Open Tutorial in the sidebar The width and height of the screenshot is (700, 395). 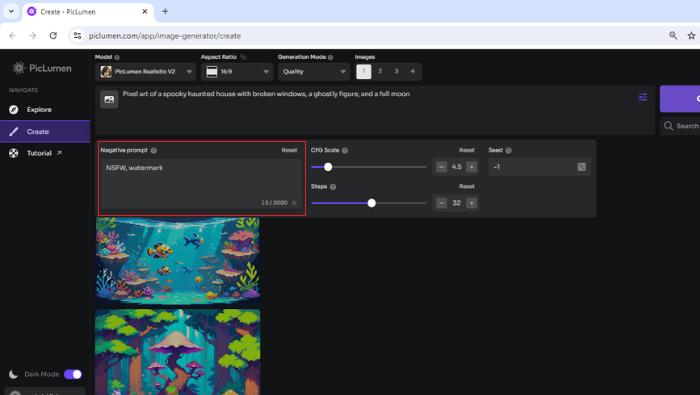click(x=45, y=153)
